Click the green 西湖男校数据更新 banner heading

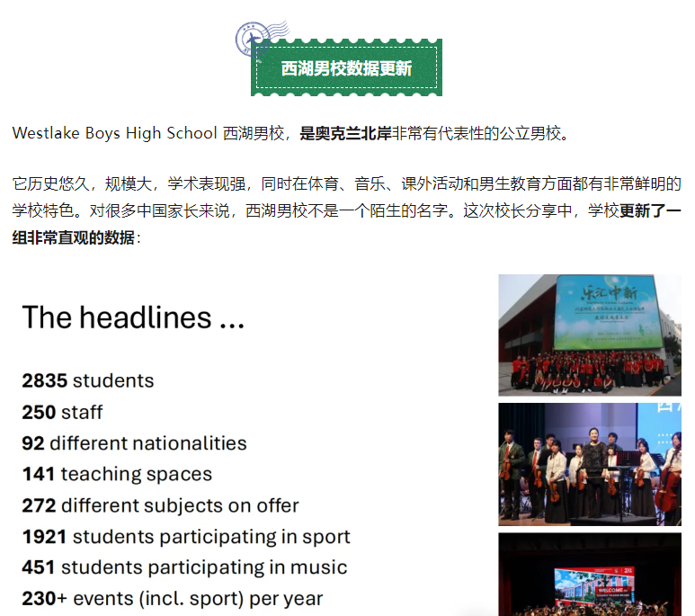click(x=346, y=67)
